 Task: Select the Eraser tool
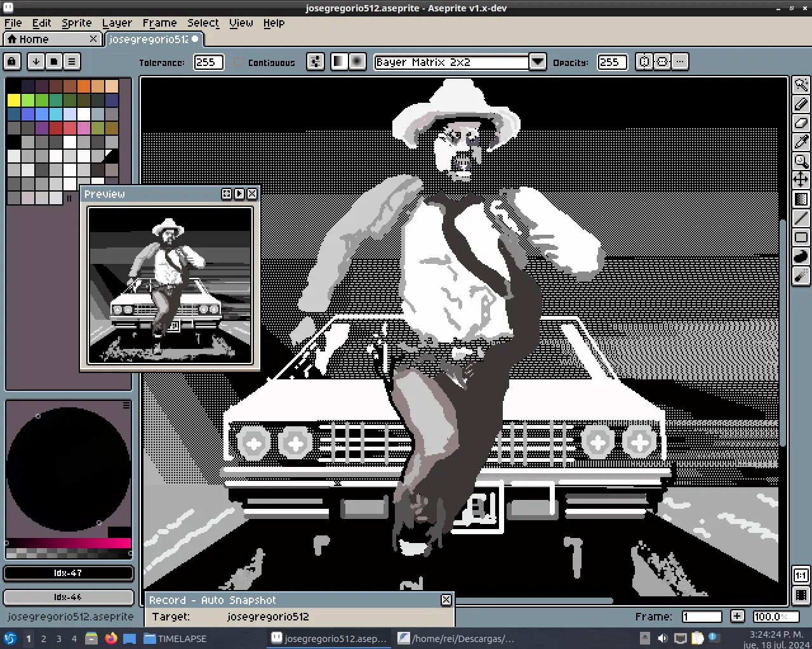801,123
